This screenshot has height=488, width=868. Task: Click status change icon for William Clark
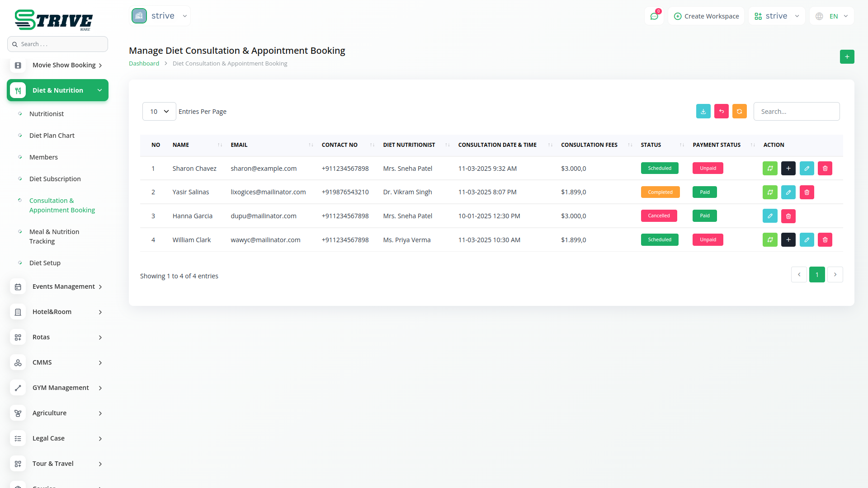point(769,240)
